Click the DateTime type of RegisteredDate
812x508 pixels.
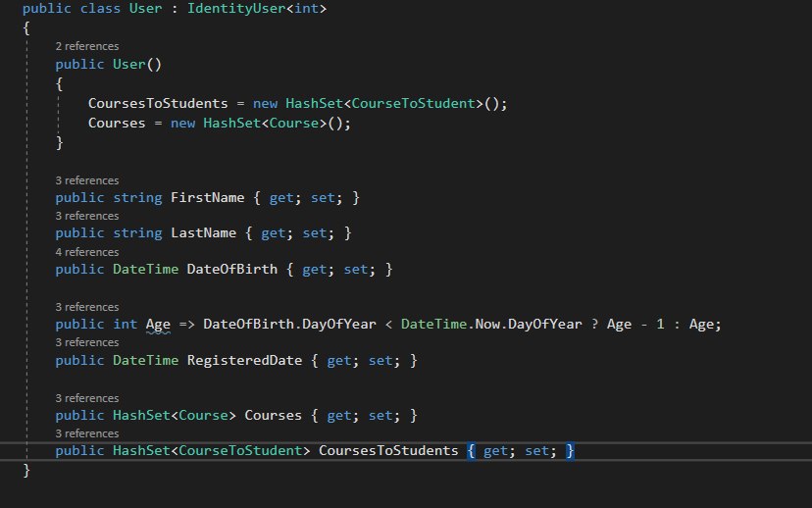(145, 361)
